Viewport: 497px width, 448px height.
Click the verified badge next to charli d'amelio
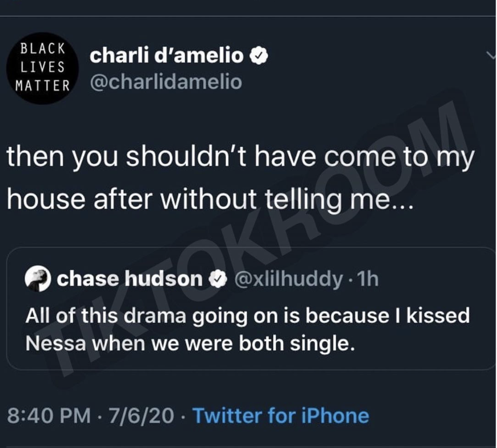tap(259, 56)
